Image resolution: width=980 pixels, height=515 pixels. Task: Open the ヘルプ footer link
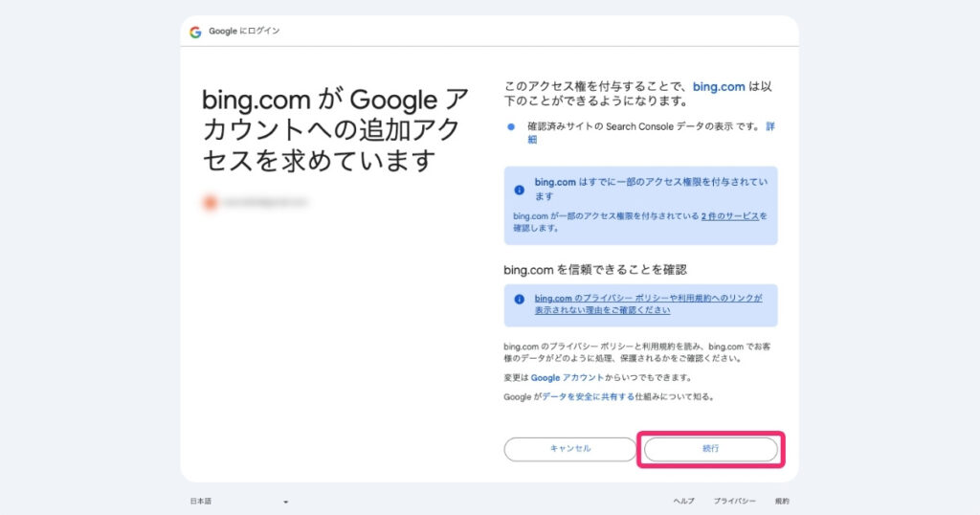pyautogui.click(x=683, y=502)
